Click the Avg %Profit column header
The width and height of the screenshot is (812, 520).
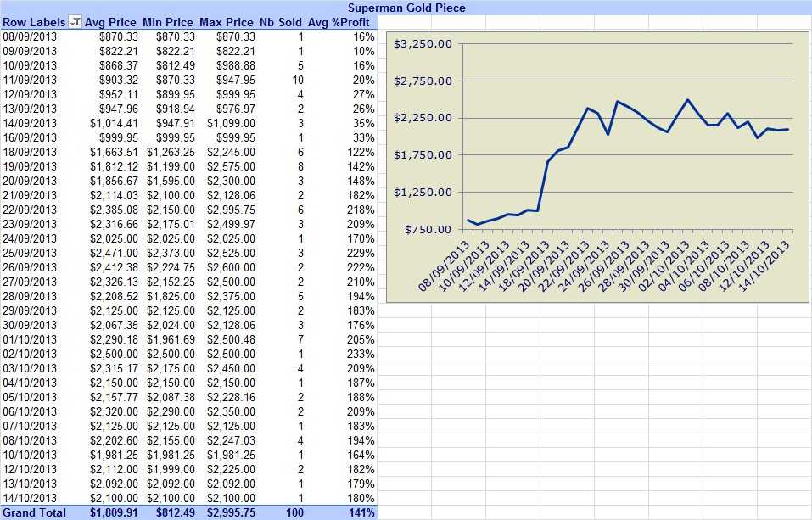(339, 22)
